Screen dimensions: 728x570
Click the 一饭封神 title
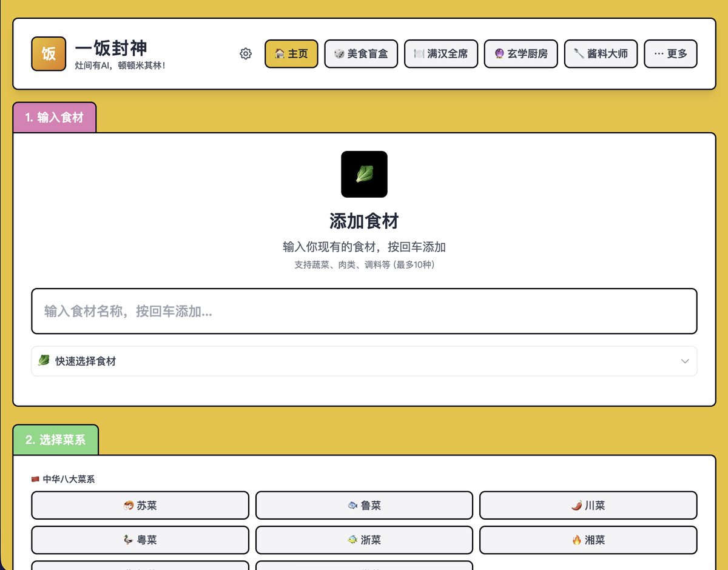coord(111,48)
